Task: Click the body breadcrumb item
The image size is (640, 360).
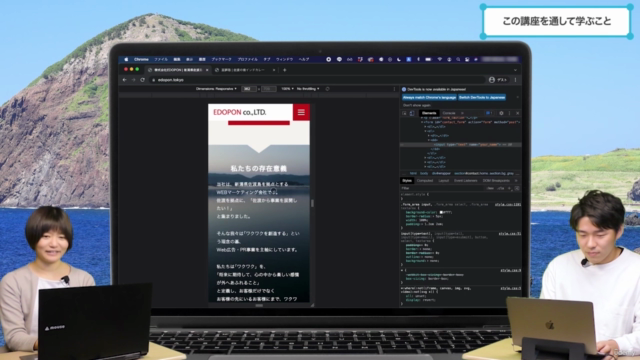Action: [x=424, y=173]
